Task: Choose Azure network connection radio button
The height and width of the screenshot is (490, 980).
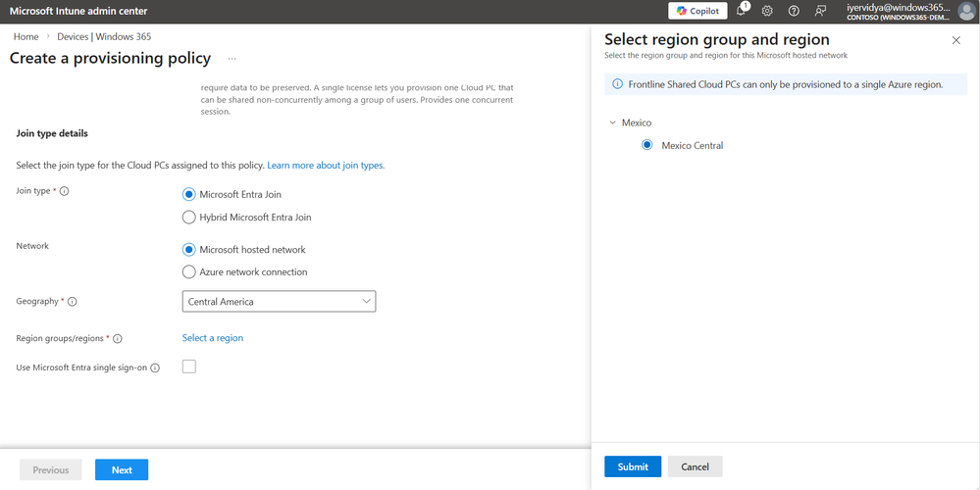Action: coord(189,271)
